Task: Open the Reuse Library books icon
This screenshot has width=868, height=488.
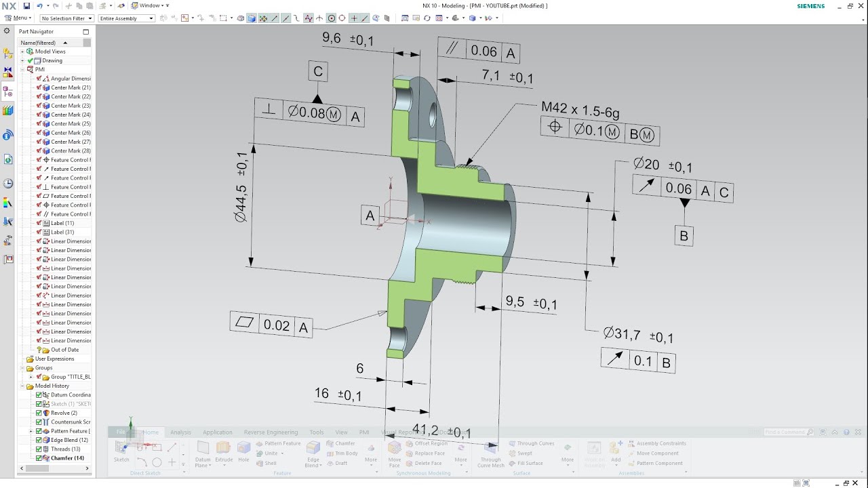Action: pyautogui.click(x=8, y=110)
